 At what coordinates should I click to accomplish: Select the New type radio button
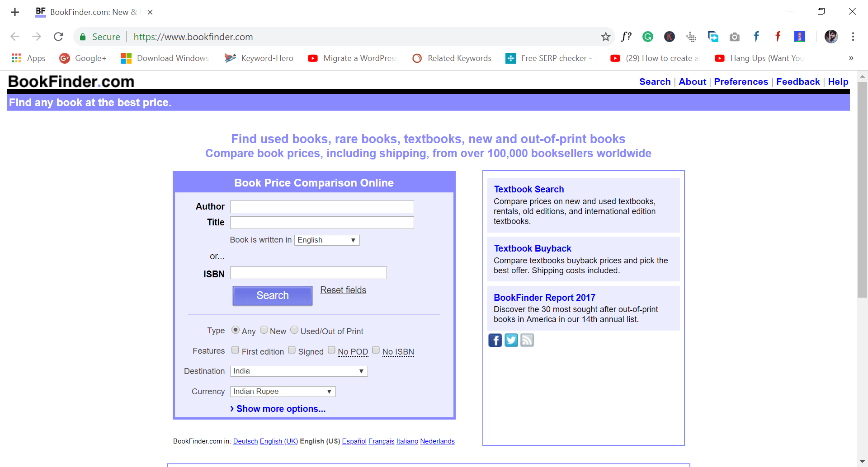coord(264,330)
